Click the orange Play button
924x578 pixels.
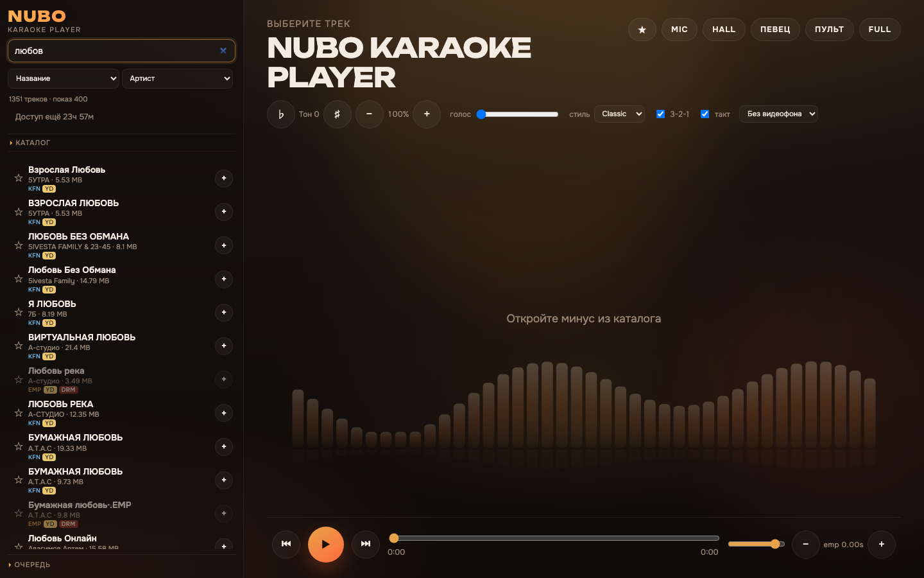[x=325, y=544]
